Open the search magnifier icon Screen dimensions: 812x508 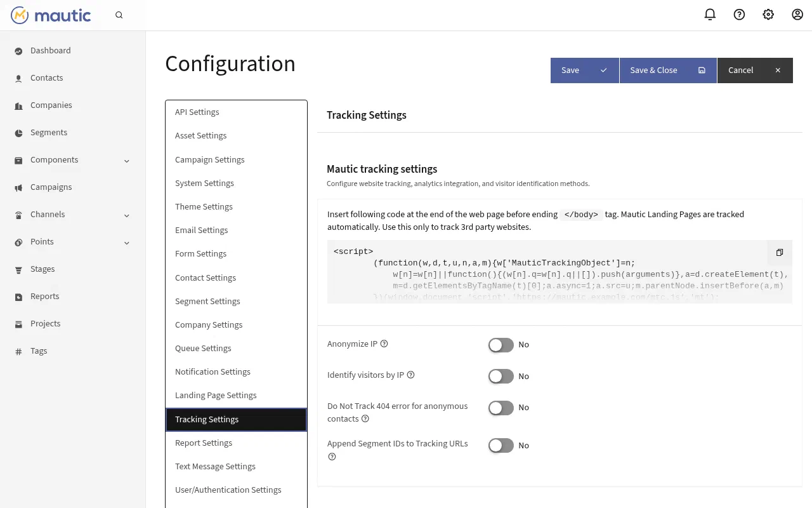pyautogui.click(x=119, y=15)
